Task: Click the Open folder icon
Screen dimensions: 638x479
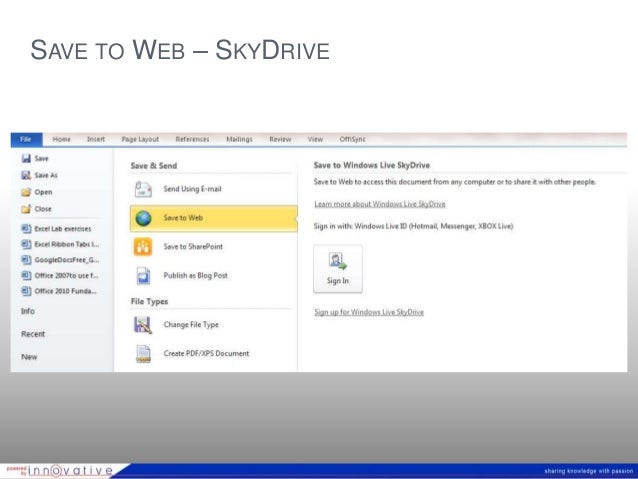Action: [x=26, y=192]
